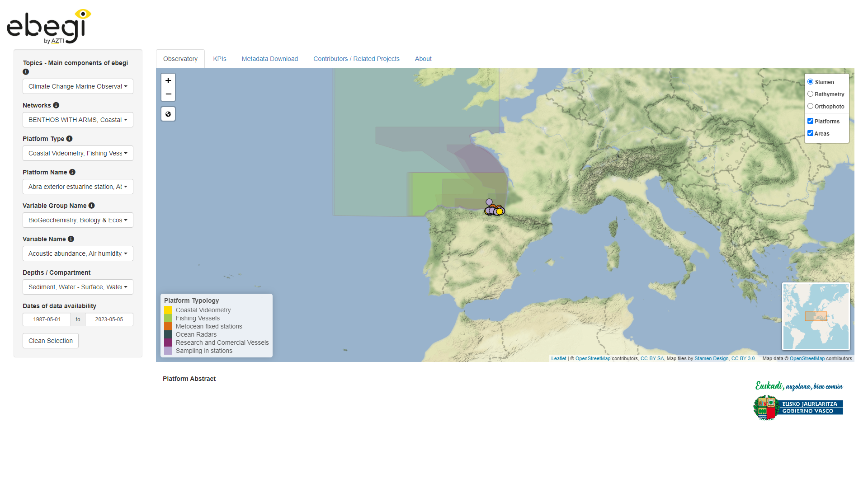Click the Leaflet attribution link
Viewport: 868px width, 488px height.
[x=558, y=358]
